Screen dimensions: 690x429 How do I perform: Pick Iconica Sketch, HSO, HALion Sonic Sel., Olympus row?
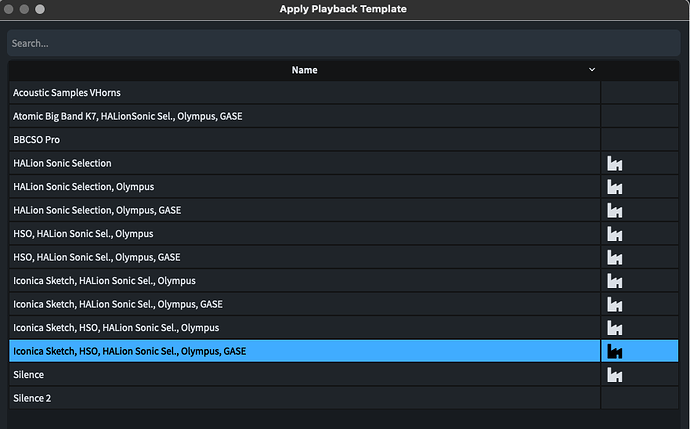pyautogui.click(x=116, y=328)
